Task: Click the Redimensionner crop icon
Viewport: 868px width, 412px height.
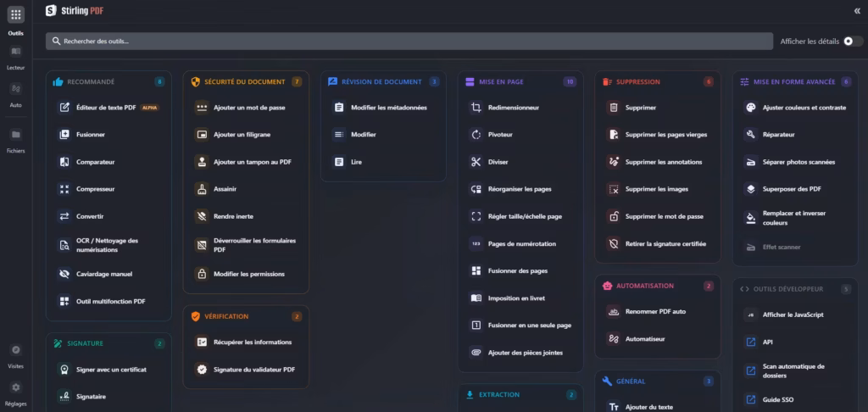Action: click(476, 108)
